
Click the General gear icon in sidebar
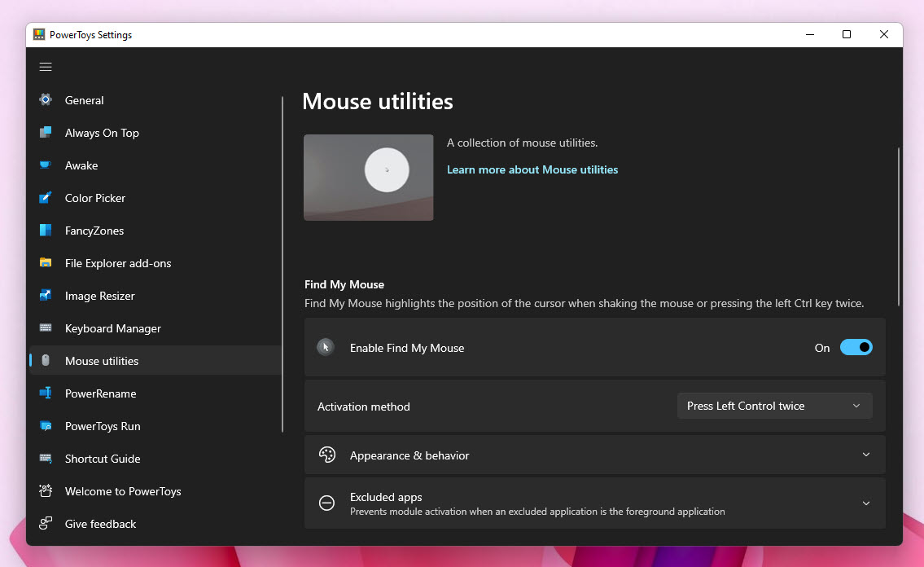[x=46, y=99]
